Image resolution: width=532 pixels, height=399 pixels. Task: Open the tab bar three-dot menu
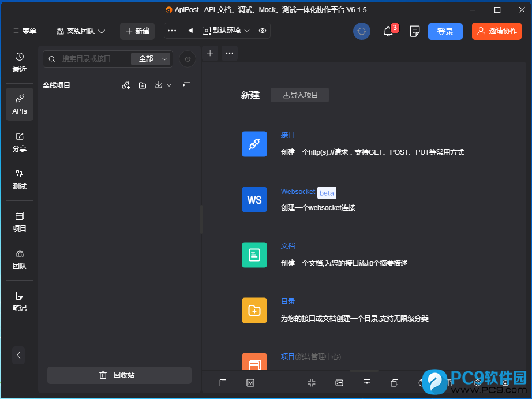pos(230,53)
